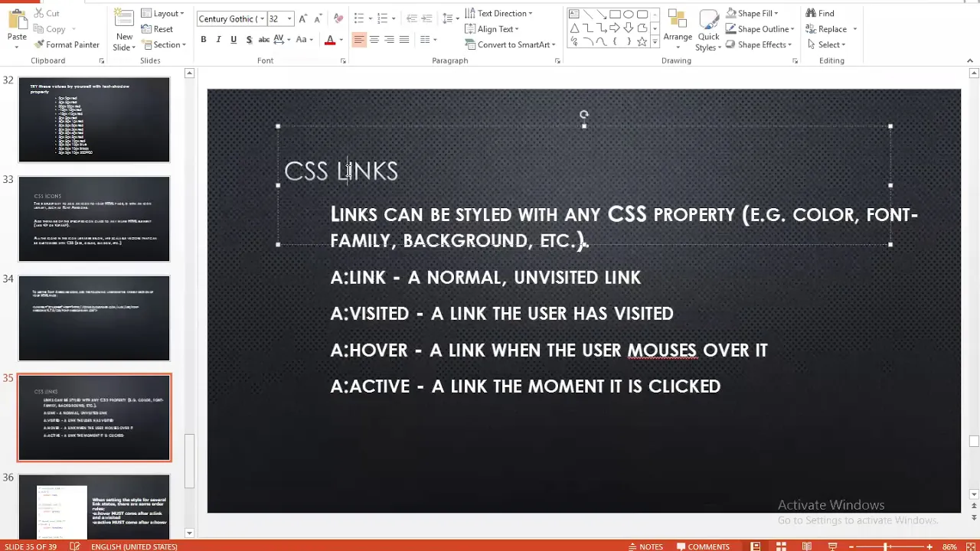980x551 pixels.
Task: Open the Shape Effects menu
Action: [757, 44]
